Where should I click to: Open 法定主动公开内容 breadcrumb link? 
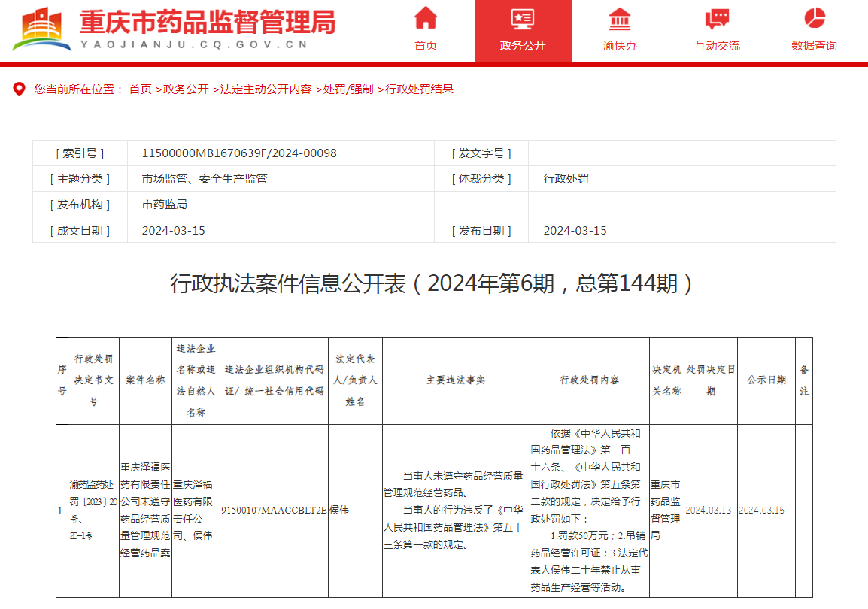click(266, 89)
